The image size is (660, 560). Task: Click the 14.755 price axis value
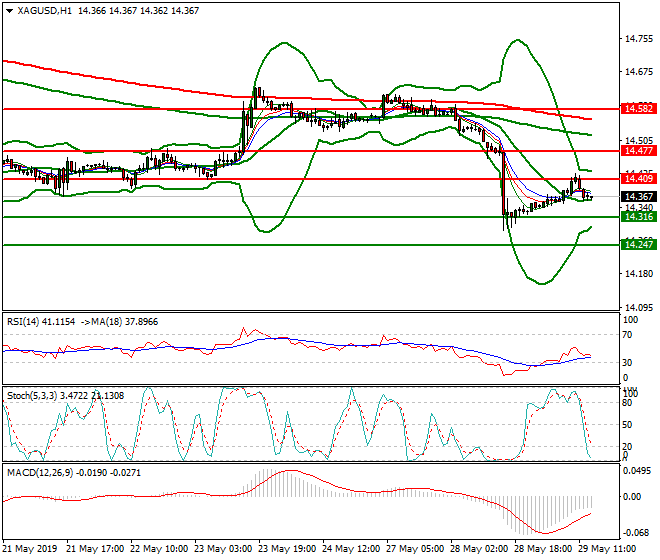click(639, 39)
